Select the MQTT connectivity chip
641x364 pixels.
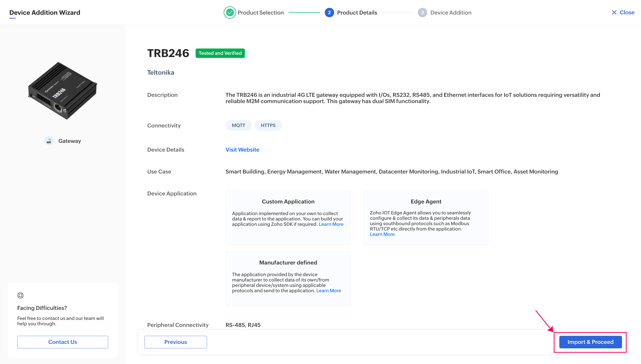[238, 125]
